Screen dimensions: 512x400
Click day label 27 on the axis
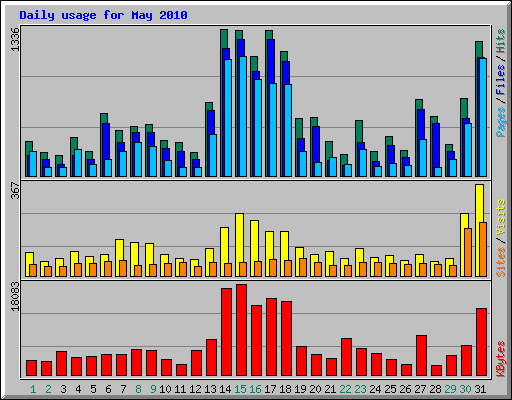tap(420, 389)
